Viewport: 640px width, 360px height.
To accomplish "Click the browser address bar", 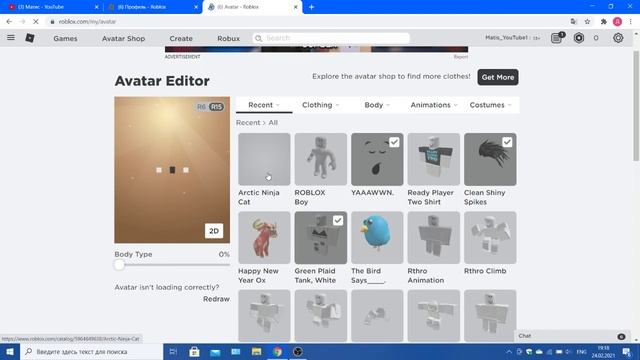I will (306, 22).
